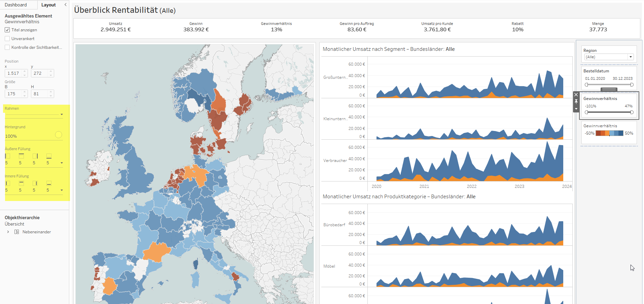This screenshot has width=644, height=304.
Task: Select top inner padding icon under Innere Füllung
Action: tap(22, 183)
